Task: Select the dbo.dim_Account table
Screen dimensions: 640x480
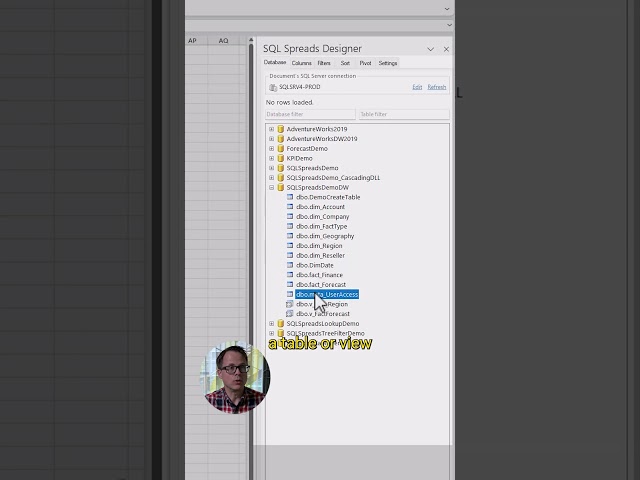Action: tap(320, 207)
